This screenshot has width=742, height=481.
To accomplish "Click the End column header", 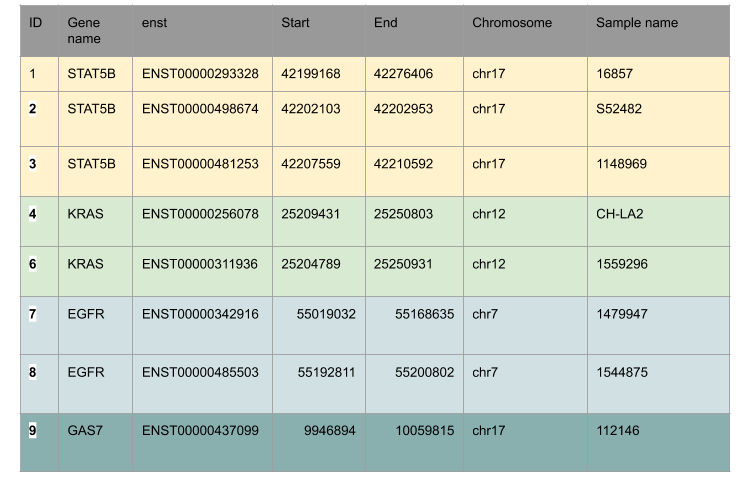I will 385,23.
